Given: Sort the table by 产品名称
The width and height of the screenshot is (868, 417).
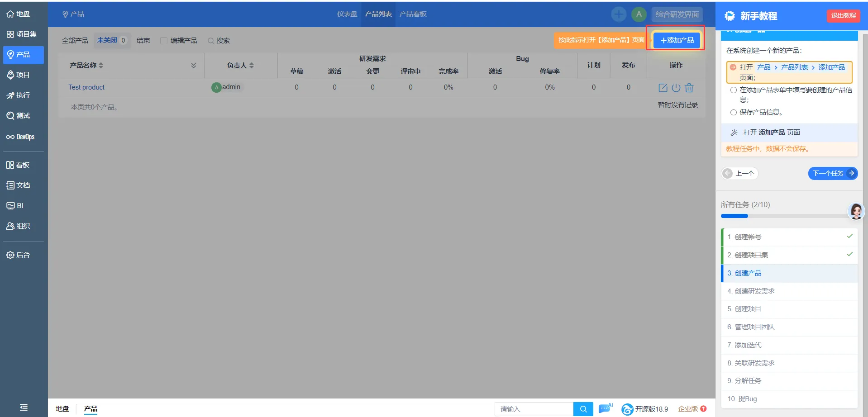Looking at the screenshot, I should (86, 66).
